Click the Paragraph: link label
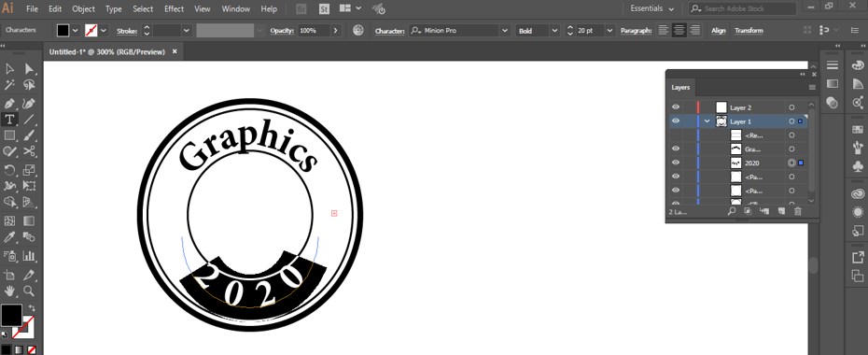Image resolution: width=868 pixels, height=355 pixels. tap(636, 31)
